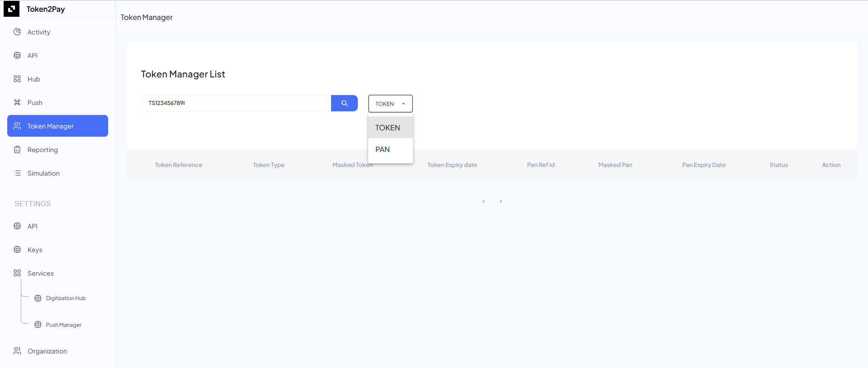Image resolution: width=868 pixels, height=368 pixels.
Task: Click the Keys chip icon
Action: 17,249
